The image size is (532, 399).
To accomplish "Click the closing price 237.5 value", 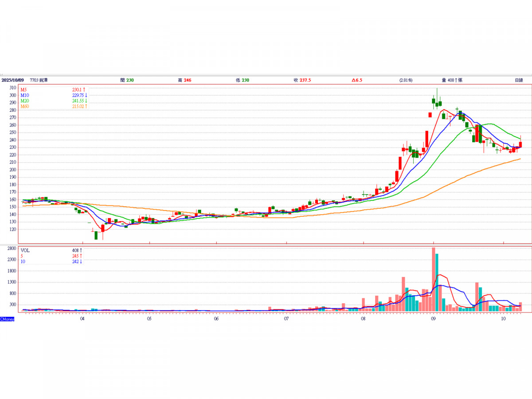I will click(305, 80).
